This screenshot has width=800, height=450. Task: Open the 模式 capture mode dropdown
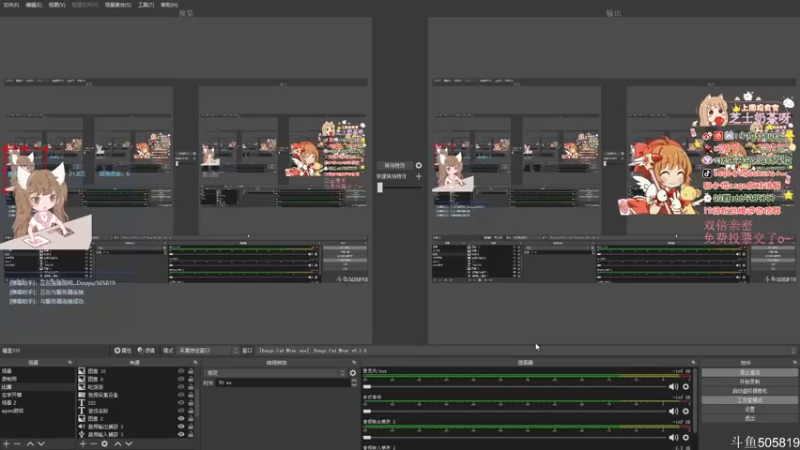[208, 351]
